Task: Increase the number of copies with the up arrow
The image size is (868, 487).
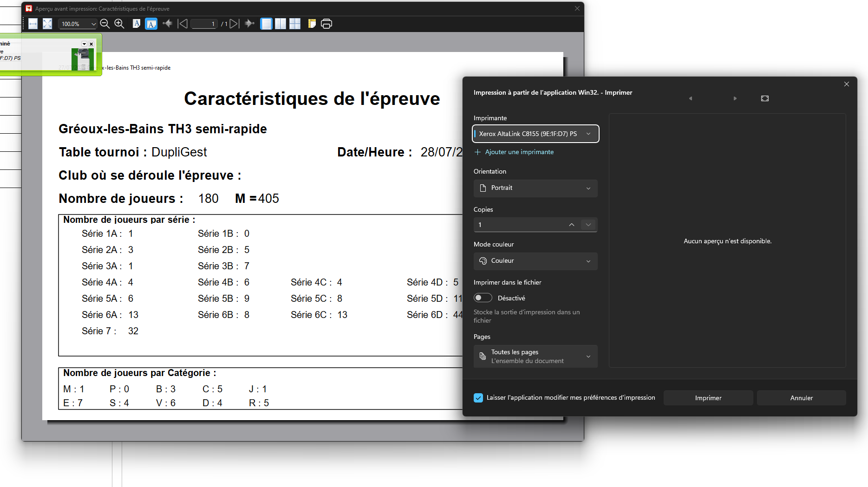Action: (x=572, y=225)
